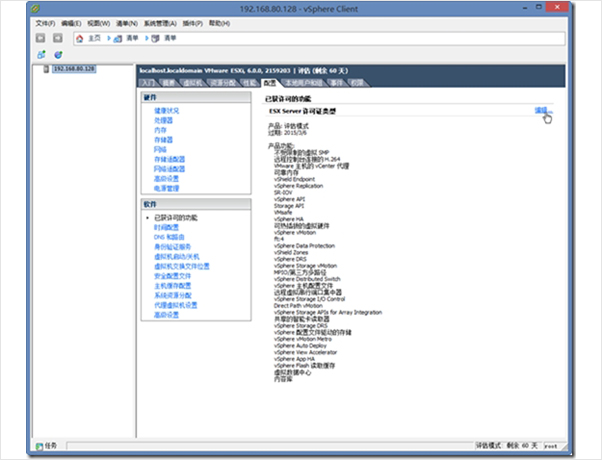This screenshot has height=460, width=602.
Task: Click the vSphere Replication feature line
Action: (x=298, y=186)
